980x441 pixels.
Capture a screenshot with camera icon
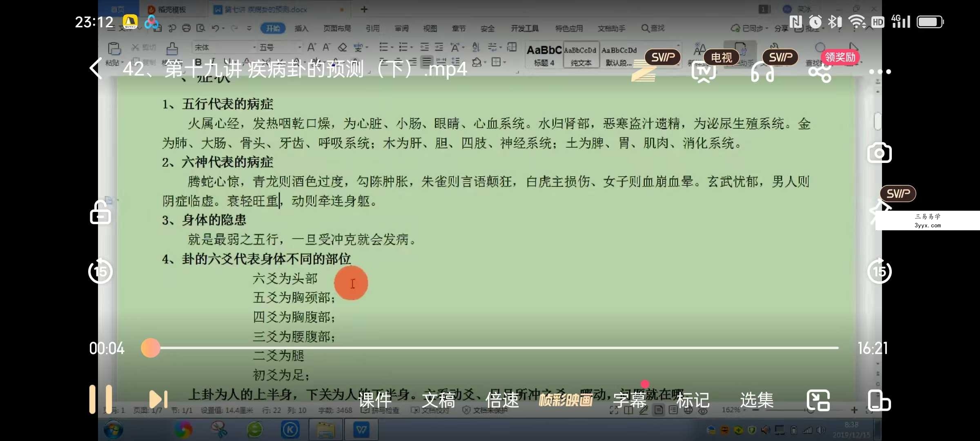(879, 153)
